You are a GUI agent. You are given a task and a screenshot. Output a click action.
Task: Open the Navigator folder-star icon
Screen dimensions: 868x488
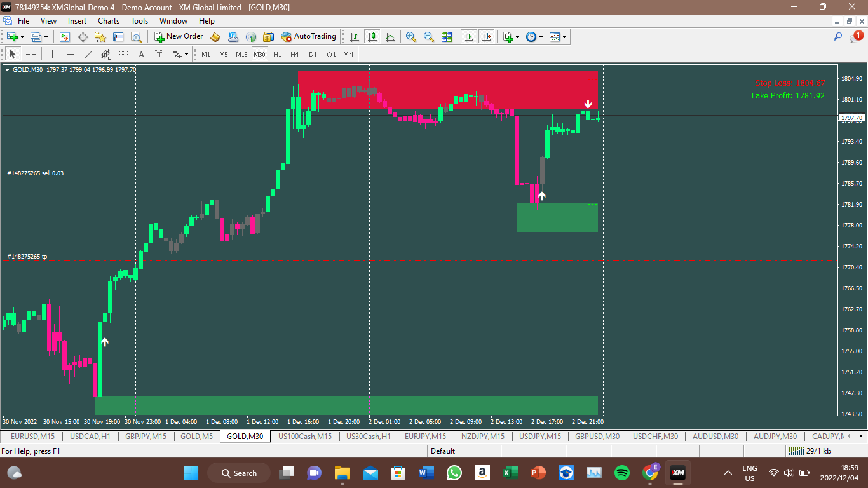pyautogui.click(x=100, y=37)
